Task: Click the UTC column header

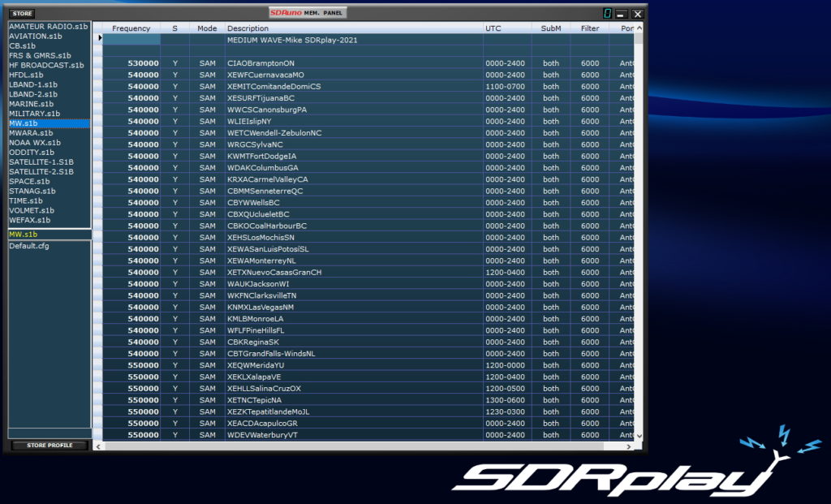Action: pos(507,28)
